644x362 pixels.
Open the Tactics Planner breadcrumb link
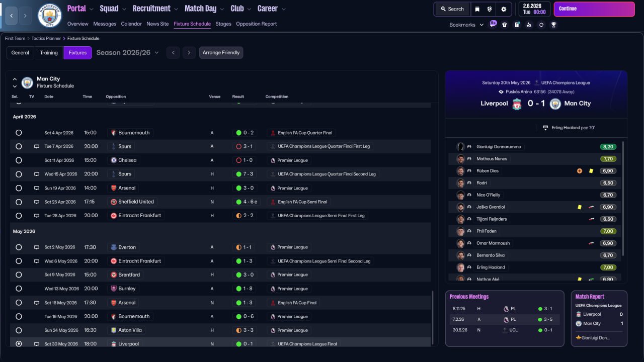(47, 39)
